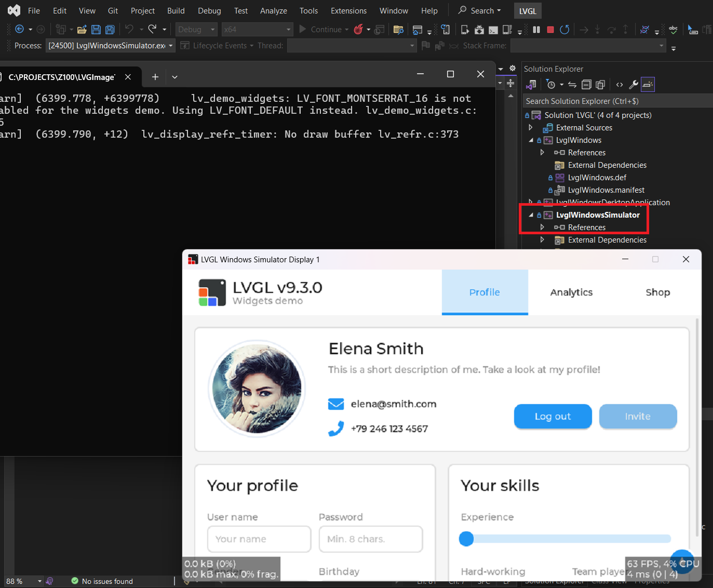Collapse the LvglWindows project node

pyautogui.click(x=531, y=140)
